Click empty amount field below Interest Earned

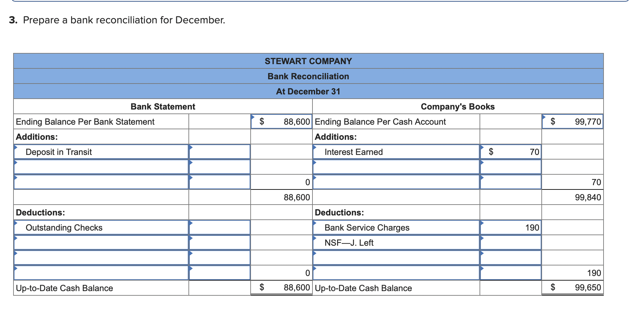tap(511, 167)
